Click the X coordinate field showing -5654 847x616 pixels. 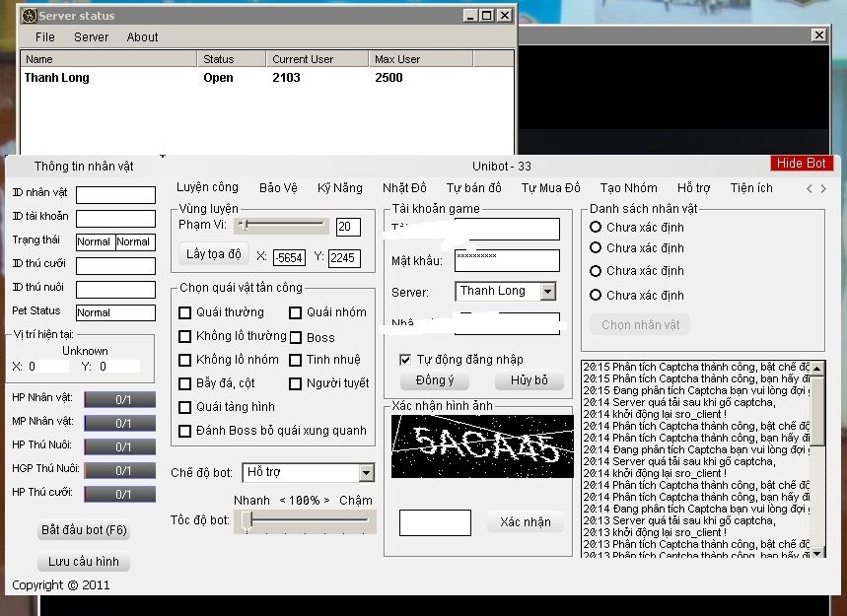pyautogui.click(x=290, y=257)
